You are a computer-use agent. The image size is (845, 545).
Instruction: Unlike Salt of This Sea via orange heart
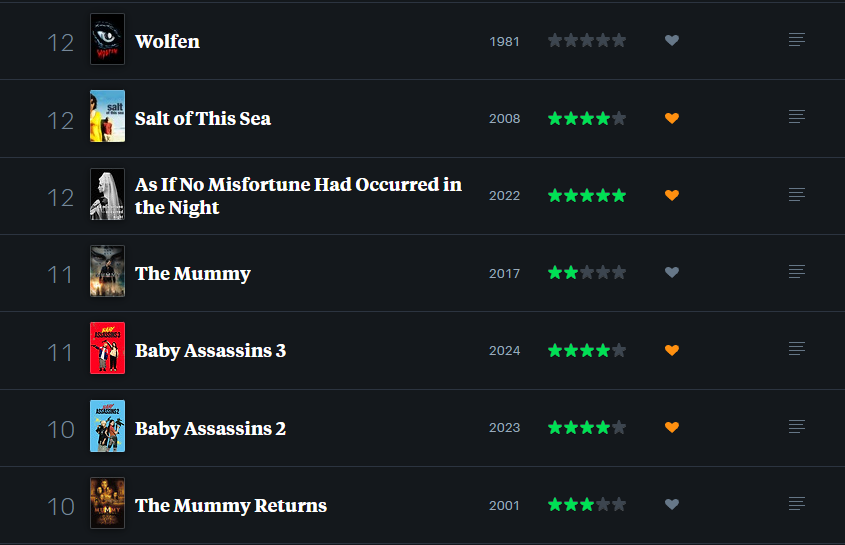pos(671,118)
